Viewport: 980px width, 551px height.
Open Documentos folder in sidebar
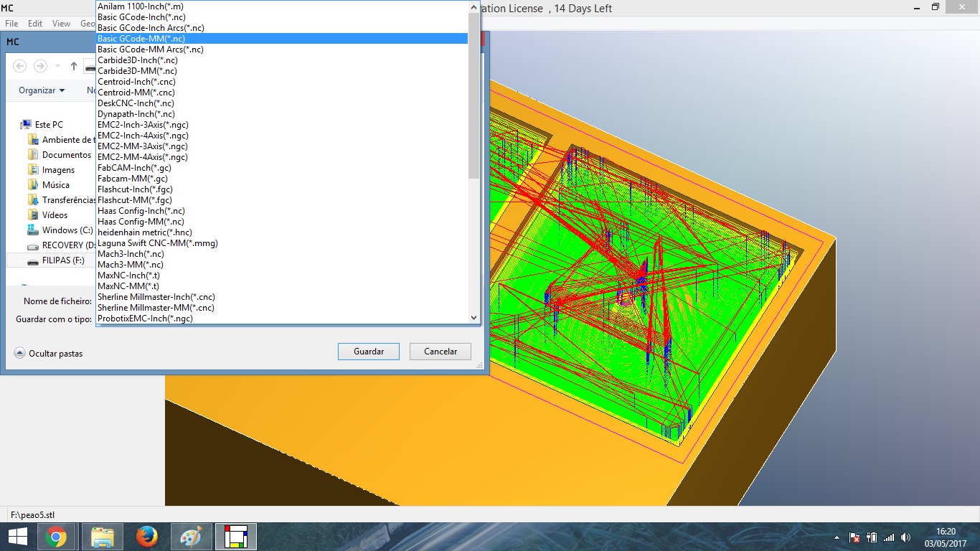coord(60,155)
